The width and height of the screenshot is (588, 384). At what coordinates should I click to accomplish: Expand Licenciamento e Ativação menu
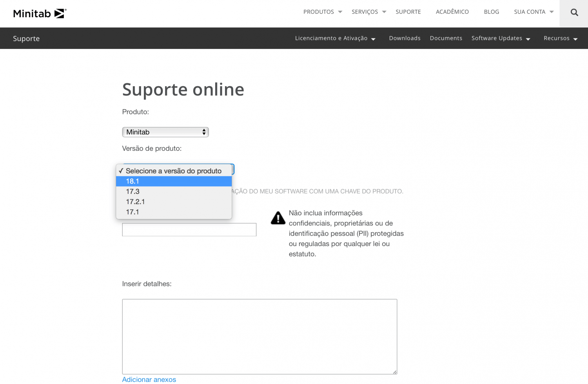pyautogui.click(x=335, y=38)
